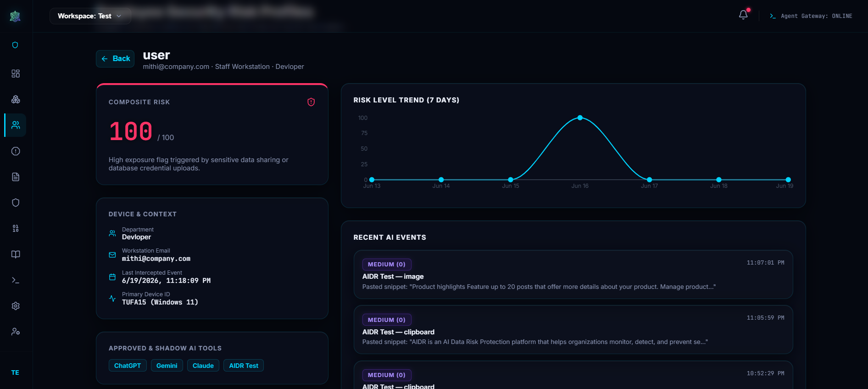Viewport: 868px width, 389px height.
Task: Click the RECENT AI EVENTS heading
Action: (x=390, y=237)
